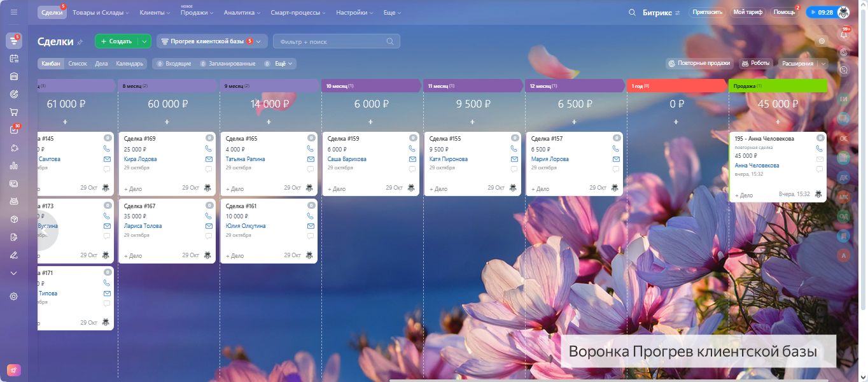This screenshot has width=868, height=382.
Task: Switch to the Дела view tab
Action: [x=101, y=64]
